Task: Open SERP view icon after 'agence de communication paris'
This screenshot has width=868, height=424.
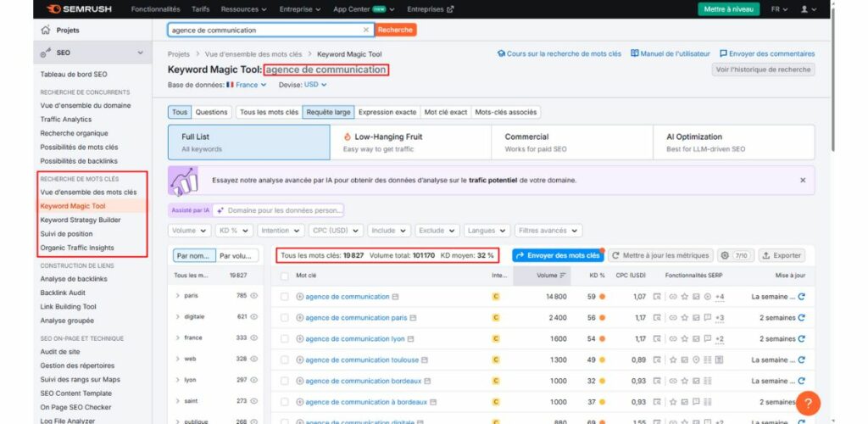Action: coord(413,318)
